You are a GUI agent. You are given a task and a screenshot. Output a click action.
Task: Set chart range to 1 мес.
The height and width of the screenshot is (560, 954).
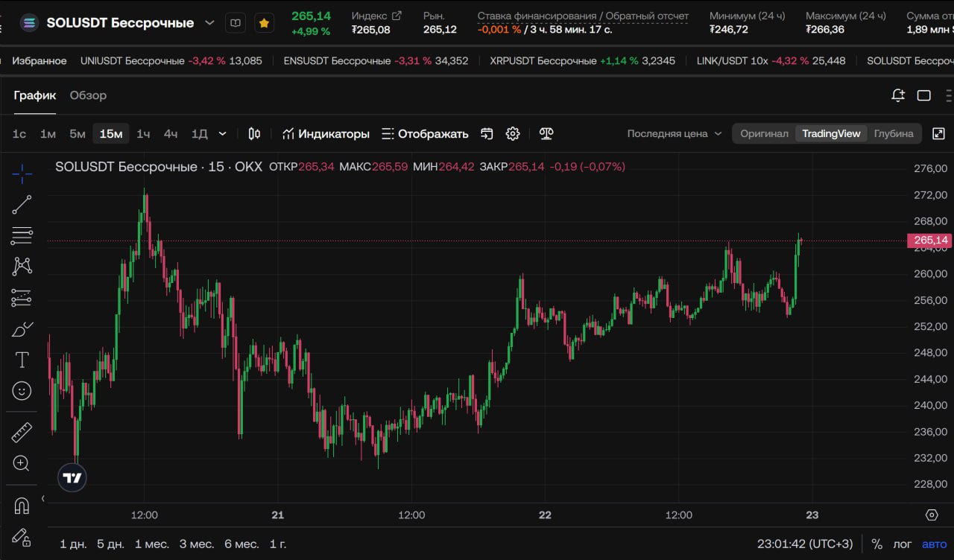151,544
